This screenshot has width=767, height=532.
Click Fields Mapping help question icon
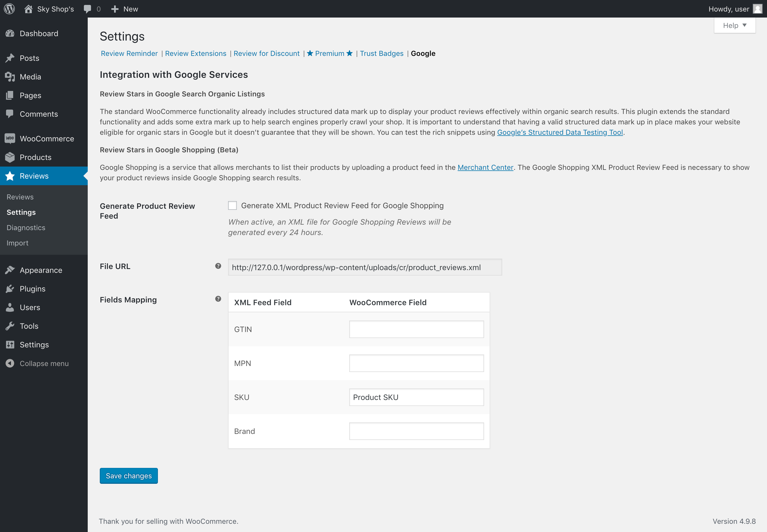coord(218,299)
